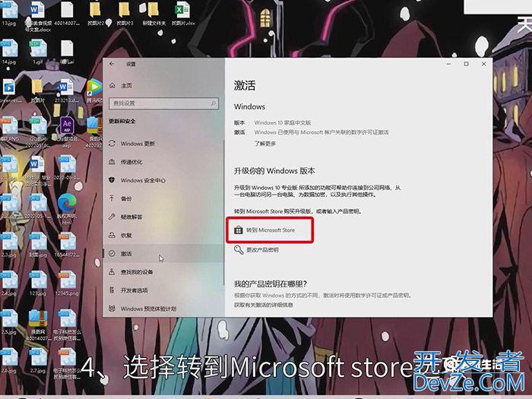
Task: Select the 新建文件夹 desktop folder
Action: [x=154, y=14]
